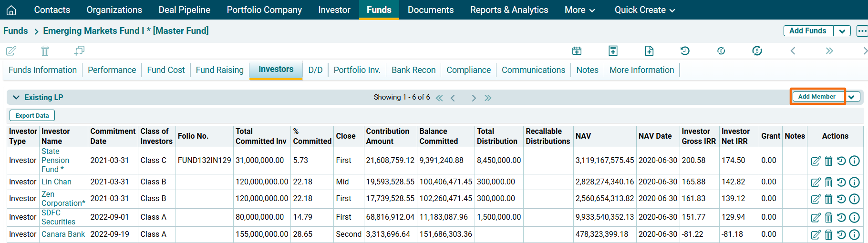The width and height of the screenshot is (868, 243).
Task: Delete the Lin Chan investor row
Action: [x=828, y=182]
